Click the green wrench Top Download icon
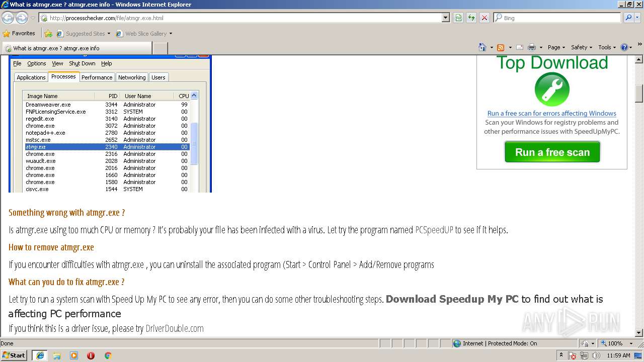The width and height of the screenshot is (644, 362). pyautogui.click(x=552, y=89)
